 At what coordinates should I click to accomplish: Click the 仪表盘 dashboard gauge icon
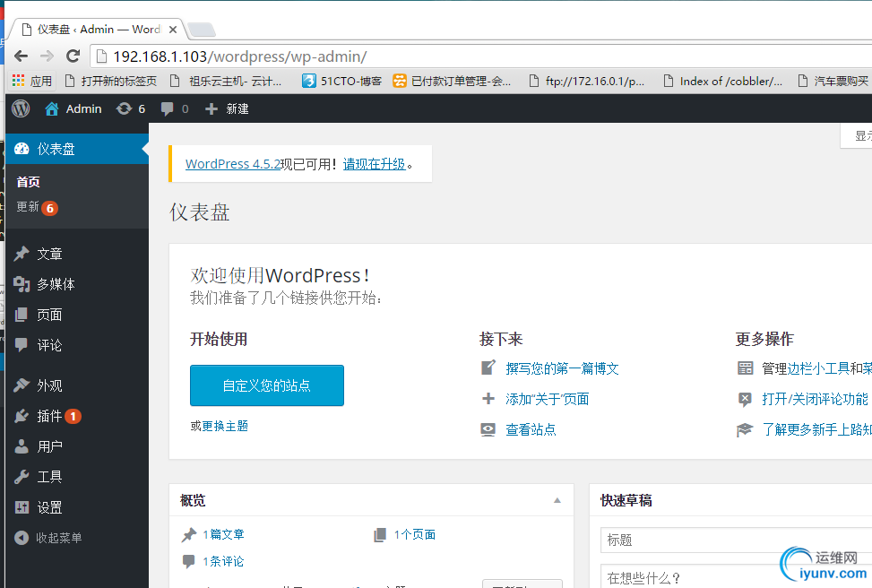pyautogui.click(x=22, y=149)
